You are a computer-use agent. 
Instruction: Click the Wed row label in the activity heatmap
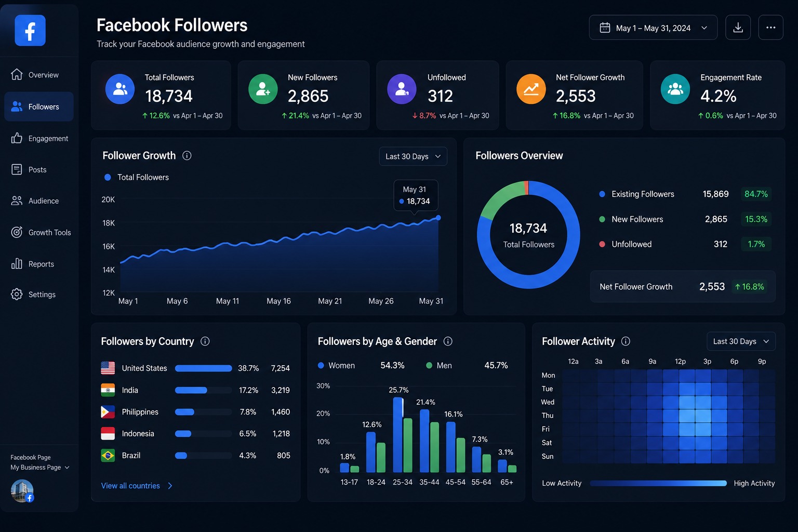pyautogui.click(x=548, y=402)
